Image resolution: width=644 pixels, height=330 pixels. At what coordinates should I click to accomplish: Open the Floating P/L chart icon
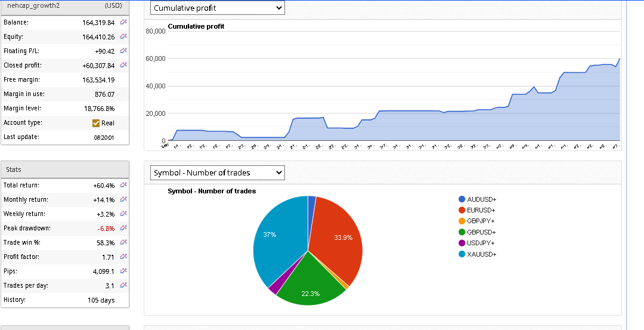point(123,51)
